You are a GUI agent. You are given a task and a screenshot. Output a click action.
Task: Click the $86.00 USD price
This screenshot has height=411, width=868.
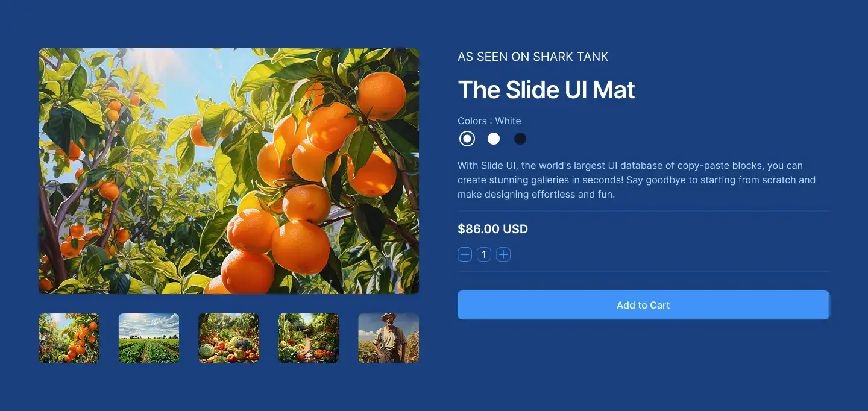(x=492, y=229)
